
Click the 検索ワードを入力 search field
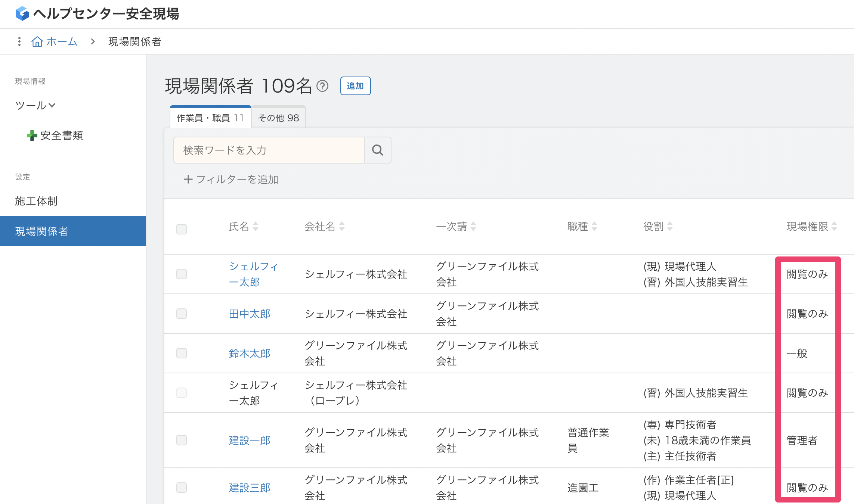point(269,150)
